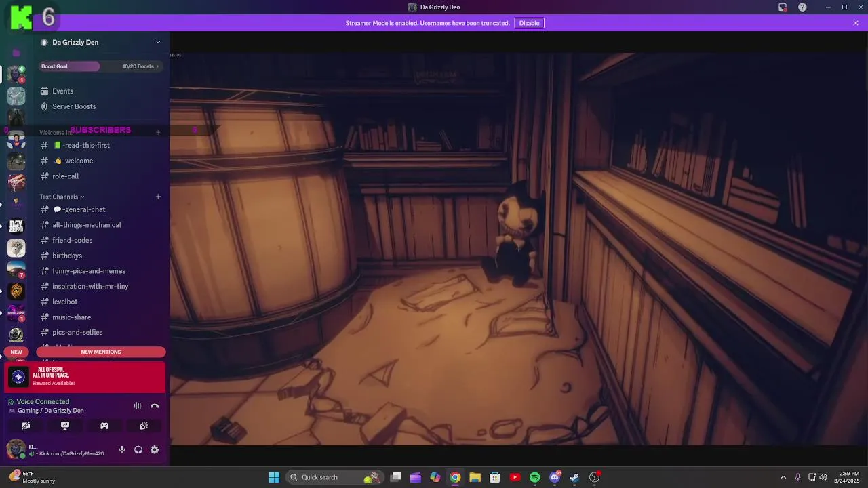
Task: Open Discord from the taskbar
Action: [555, 477]
